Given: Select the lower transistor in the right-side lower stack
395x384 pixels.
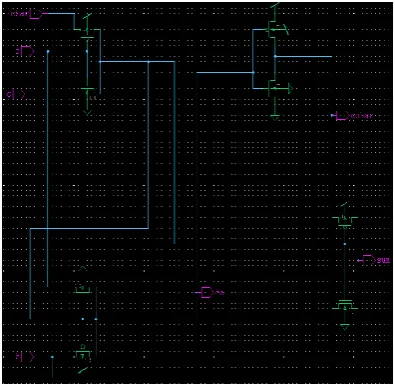Looking at the screenshot, I should tap(345, 305).
